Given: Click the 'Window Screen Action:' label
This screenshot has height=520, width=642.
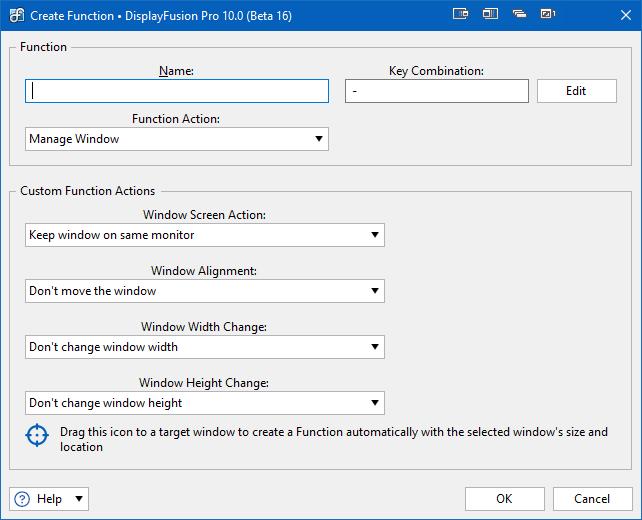Looking at the screenshot, I should click(x=204, y=215).
